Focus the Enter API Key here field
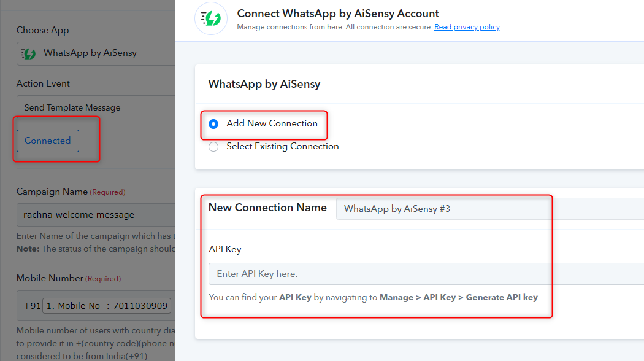Viewport: 644px width, 361px height. (426, 274)
